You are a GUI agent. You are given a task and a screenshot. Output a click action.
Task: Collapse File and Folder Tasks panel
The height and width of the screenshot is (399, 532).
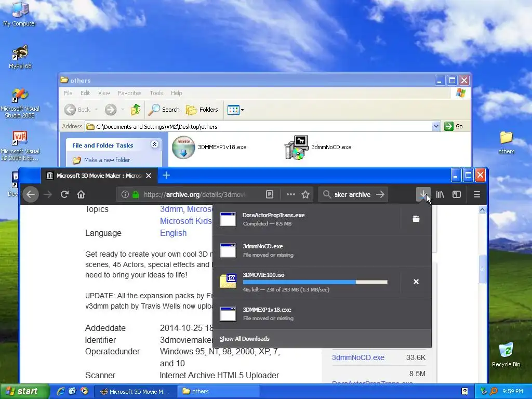[x=154, y=144]
